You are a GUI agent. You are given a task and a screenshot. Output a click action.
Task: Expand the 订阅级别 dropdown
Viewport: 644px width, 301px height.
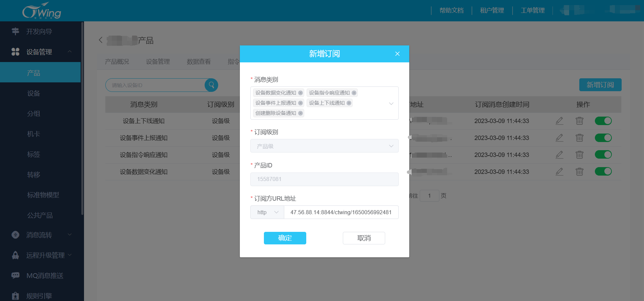(x=324, y=146)
